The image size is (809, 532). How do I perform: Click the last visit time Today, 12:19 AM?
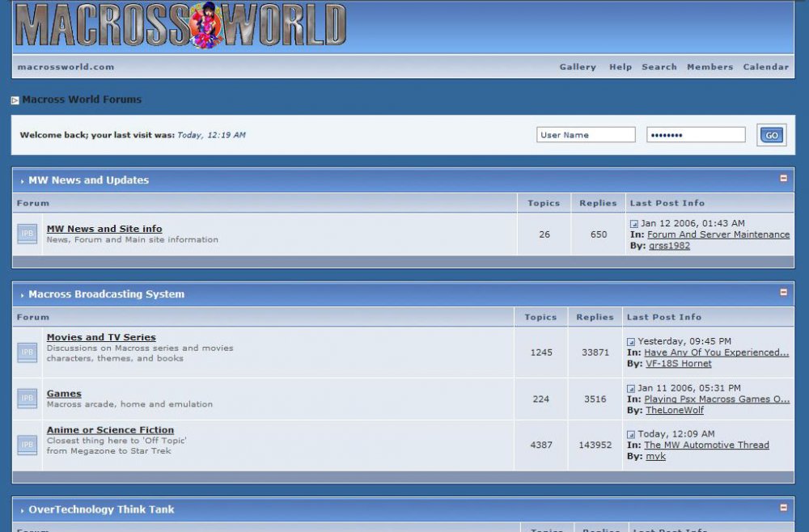(x=211, y=135)
